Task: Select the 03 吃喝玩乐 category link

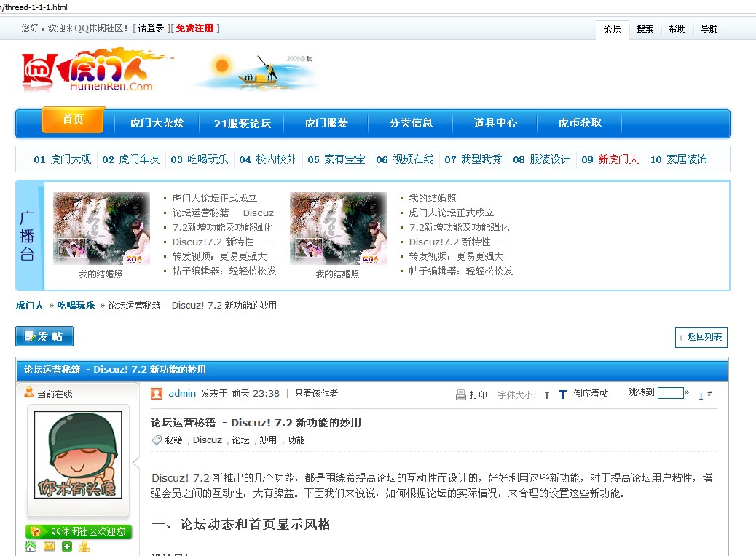Action: tap(200, 159)
